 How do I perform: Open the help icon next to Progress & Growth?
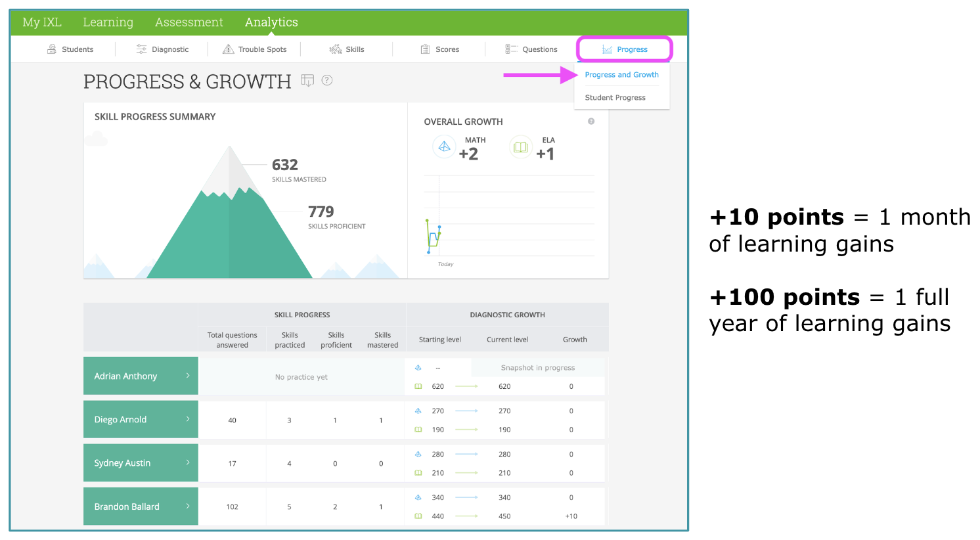click(327, 80)
